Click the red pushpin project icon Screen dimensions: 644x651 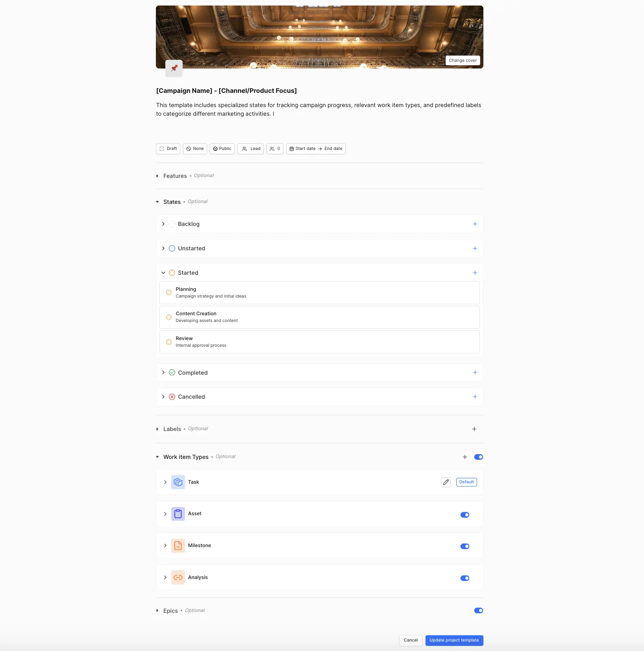(x=174, y=68)
